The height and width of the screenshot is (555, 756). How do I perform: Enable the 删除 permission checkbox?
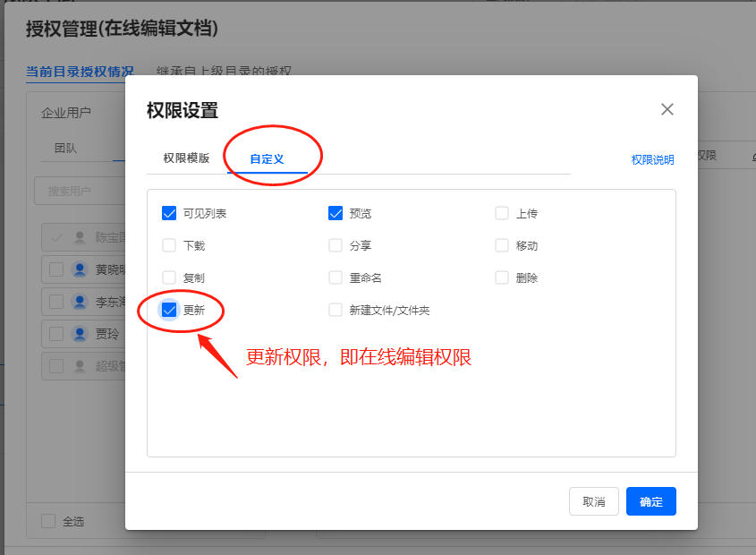502,277
